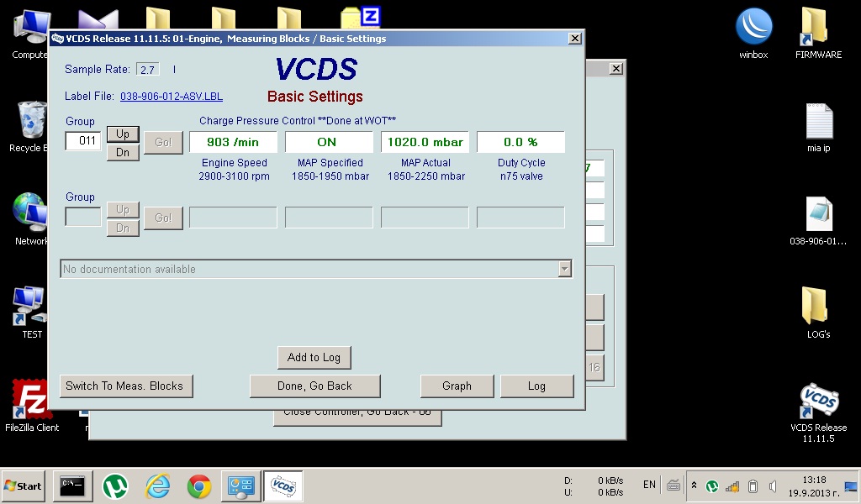Open the Graph view button

click(x=457, y=386)
